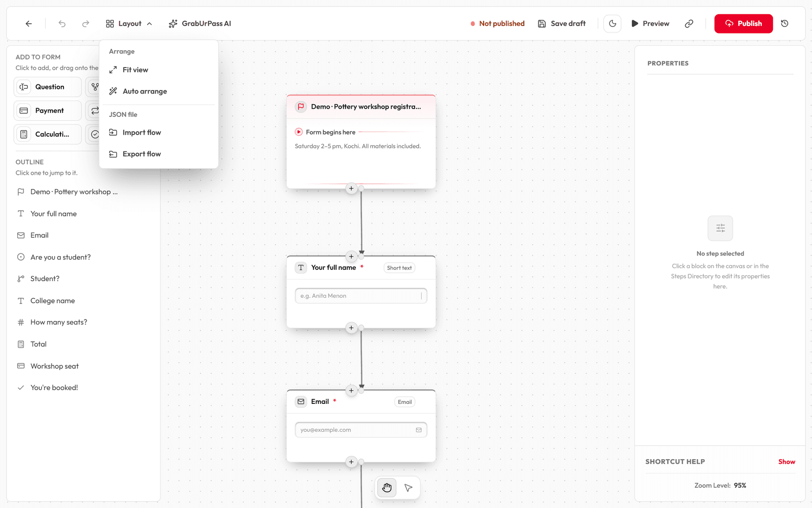Jump to Student? branch in outline

[x=83, y=279]
